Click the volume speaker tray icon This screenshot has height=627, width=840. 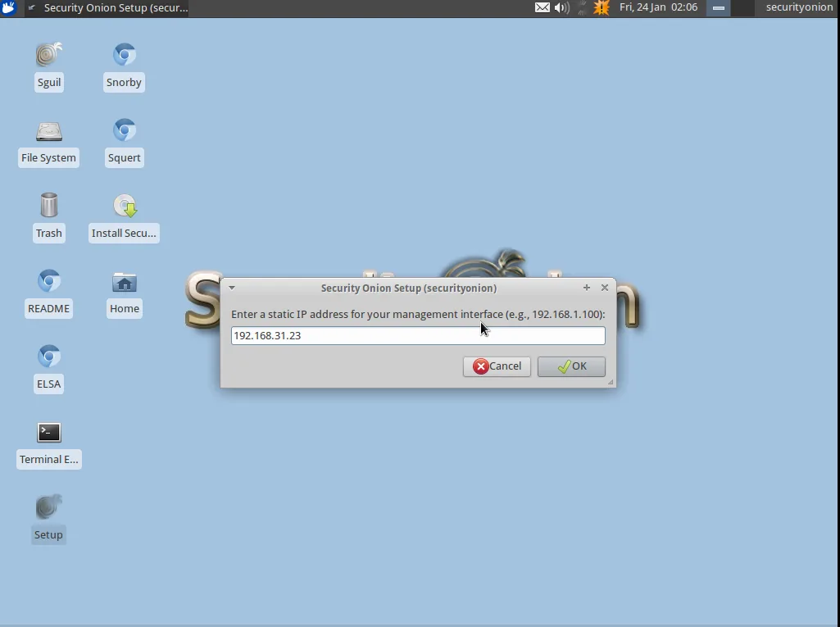tap(561, 7)
